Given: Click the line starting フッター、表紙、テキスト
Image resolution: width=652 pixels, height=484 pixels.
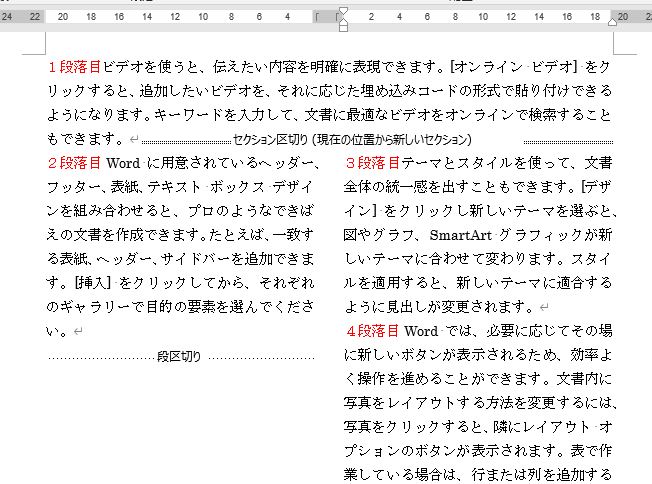Looking at the screenshot, I should coord(180,187).
